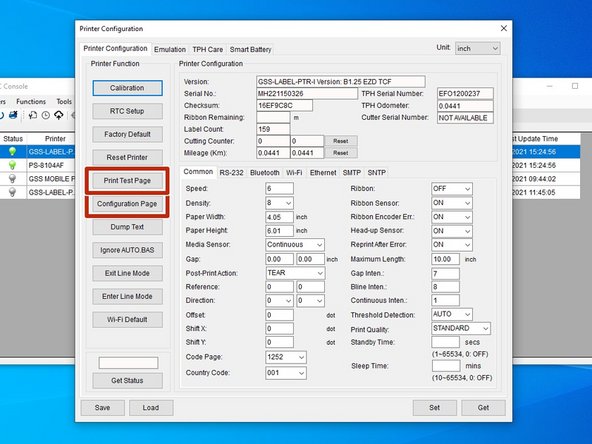This screenshot has height=444, width=592.
Task: Open the Ribbon dropdown set to OFF
Action: [x=452, y=188]
